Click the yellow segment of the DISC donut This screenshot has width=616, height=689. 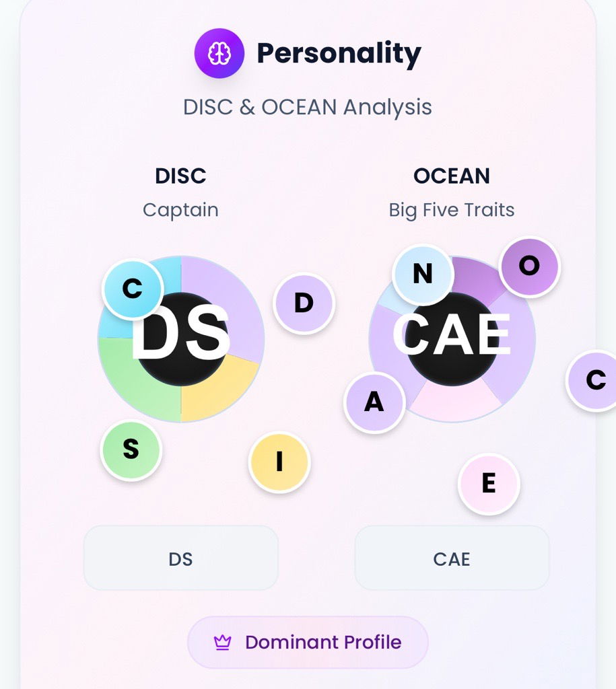[220, 387]
